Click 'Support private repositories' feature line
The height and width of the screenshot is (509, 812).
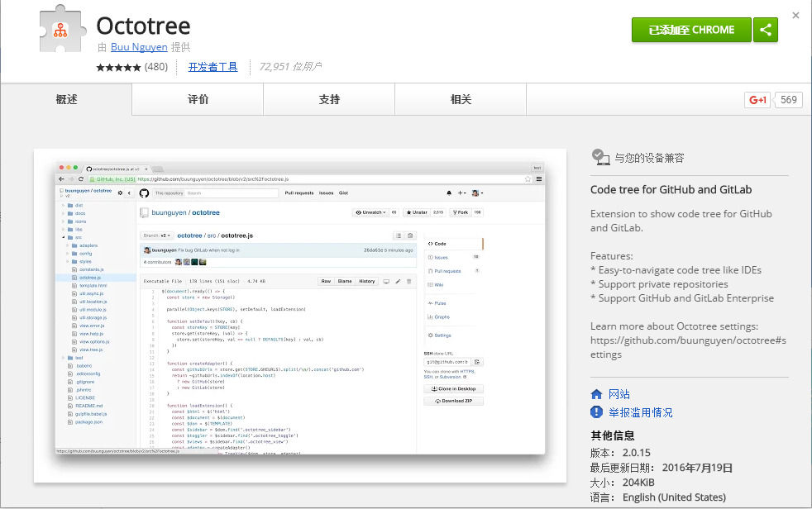tap(659, 284)
